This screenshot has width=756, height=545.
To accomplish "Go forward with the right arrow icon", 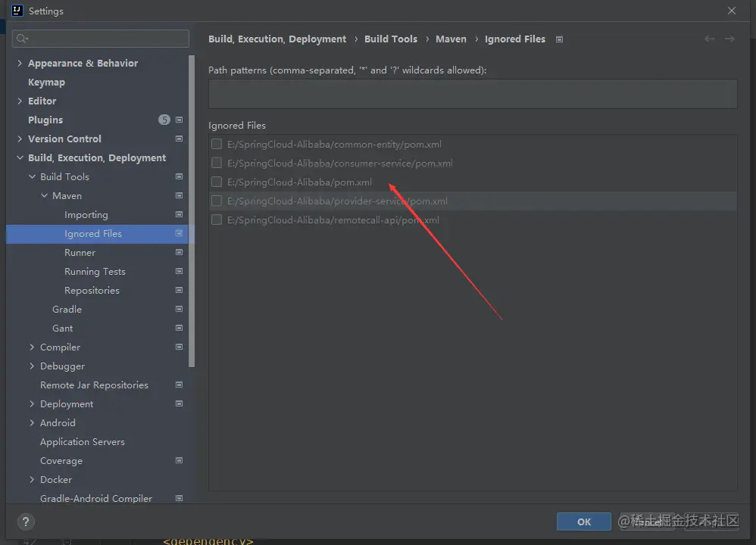I will (x=729, y=39).
